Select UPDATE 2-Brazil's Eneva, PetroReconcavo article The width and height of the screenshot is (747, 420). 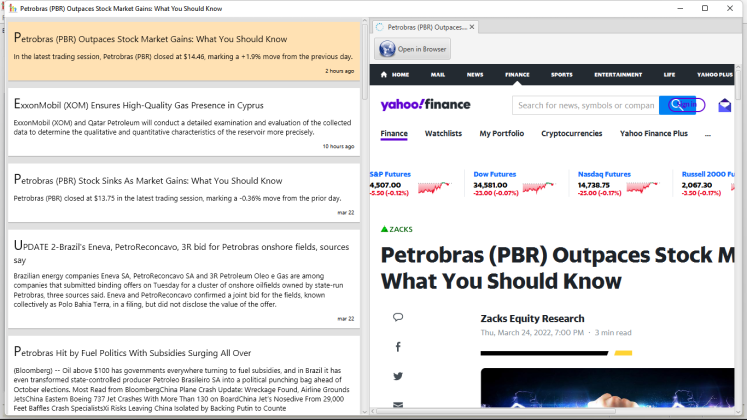[x=184, y=279]
